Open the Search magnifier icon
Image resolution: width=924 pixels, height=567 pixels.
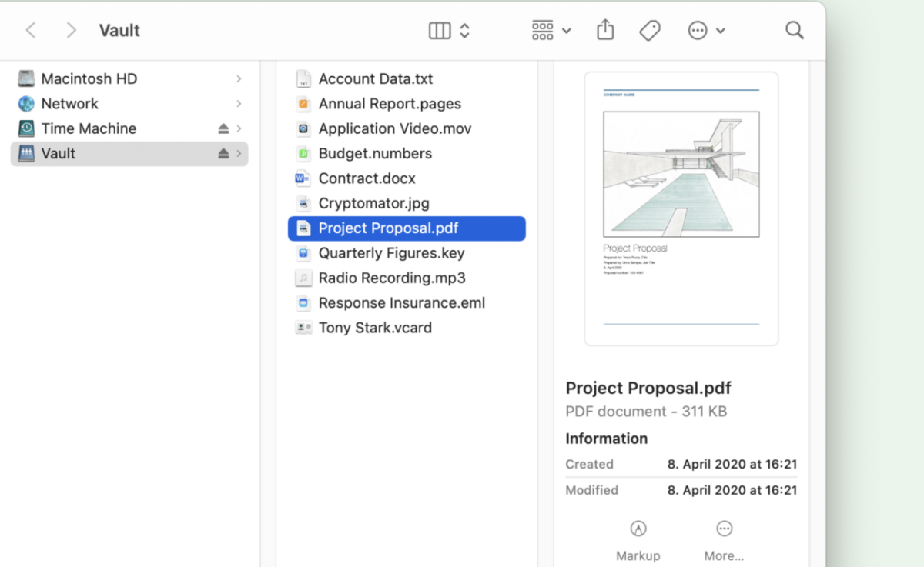(794, 31)
